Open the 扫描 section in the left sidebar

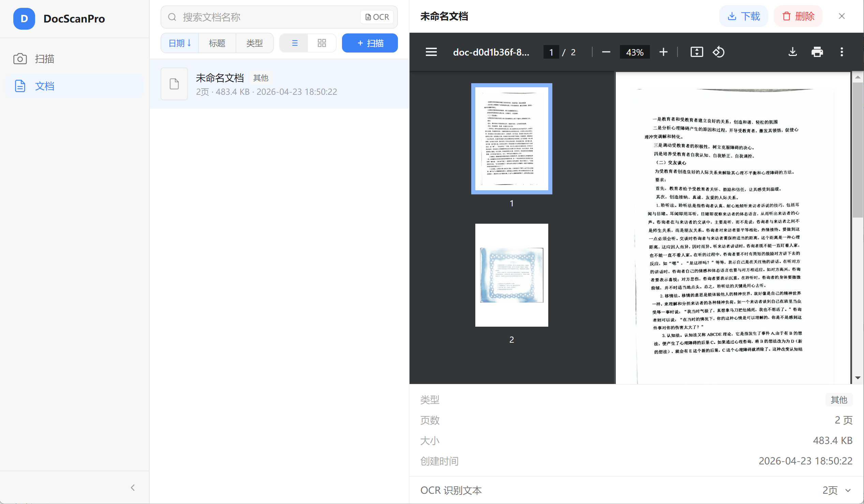pyautogui.click(x=45, y=59)
